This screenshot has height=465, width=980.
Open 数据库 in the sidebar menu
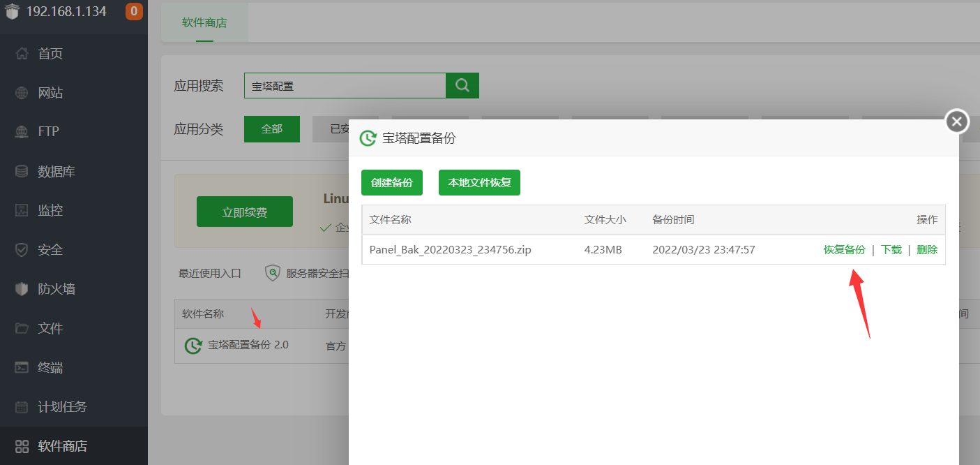point(56,171)
